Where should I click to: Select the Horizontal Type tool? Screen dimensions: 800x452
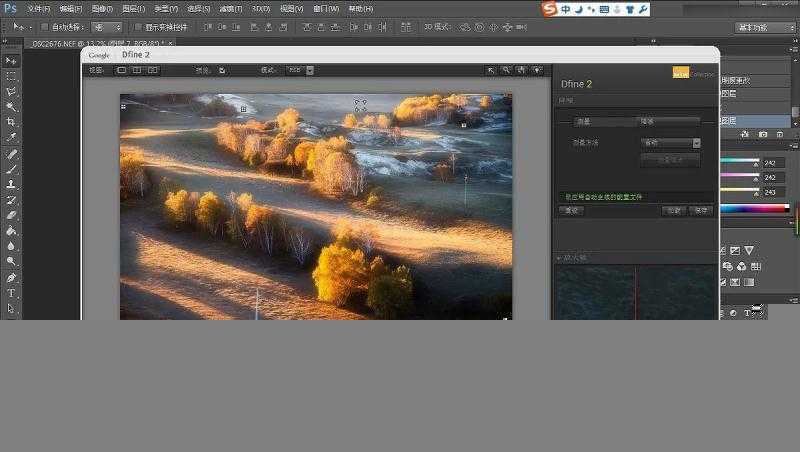coord(11,293)
